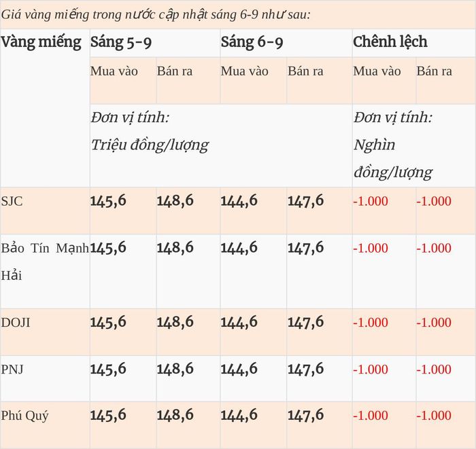Viewport: 476px width, 449px height.
Task: Click SJC 145,6 buy price for 5-9
Action: pyautogui.click(x=108, y=201)
